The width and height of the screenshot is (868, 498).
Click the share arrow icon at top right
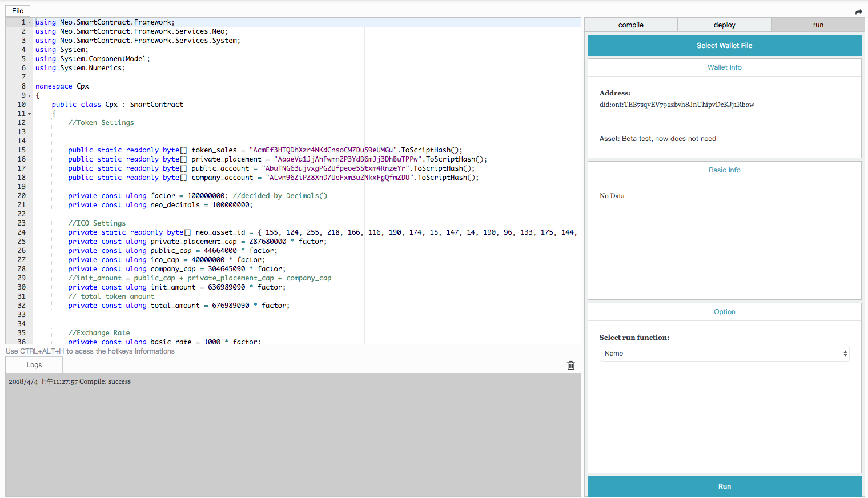(859, 11)
